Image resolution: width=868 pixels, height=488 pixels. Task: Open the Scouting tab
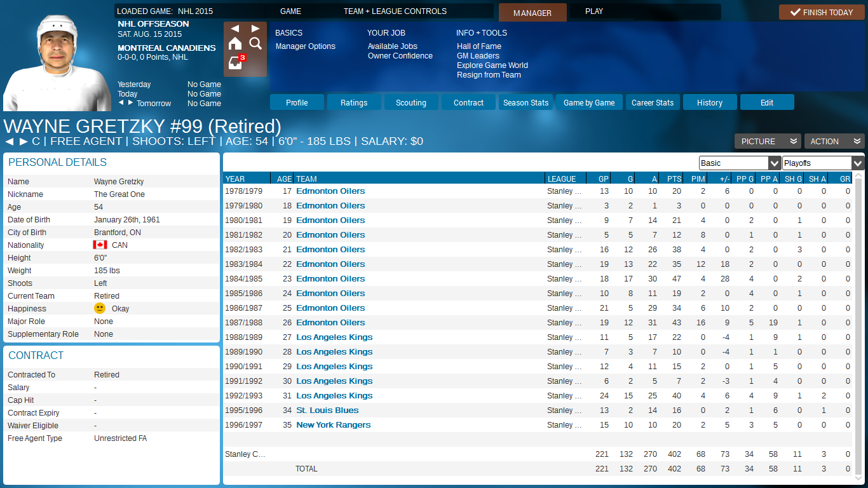(411, 102)
